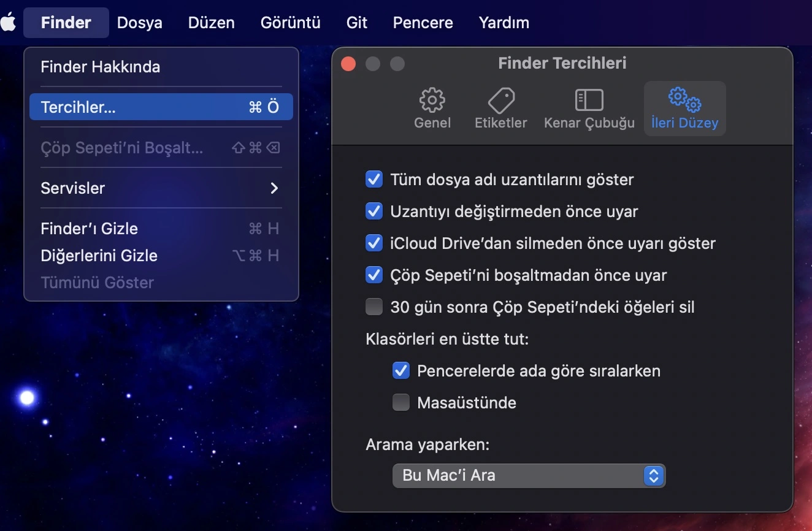Choose 'Tercihler…' menu item

tap(161, 107)
